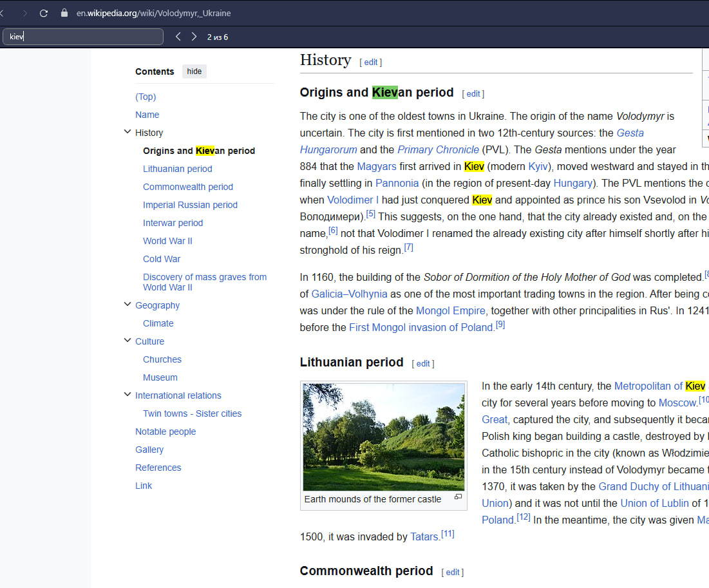709x588 pixels.
Task: Go to Commonwealth period in Contents
Action: click(x=188, y=187)
